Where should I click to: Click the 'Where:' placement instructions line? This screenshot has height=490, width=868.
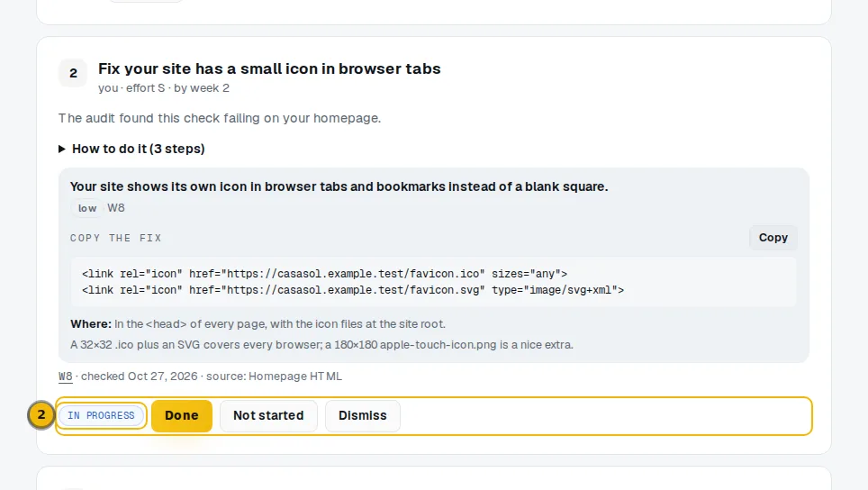(258, 324)
